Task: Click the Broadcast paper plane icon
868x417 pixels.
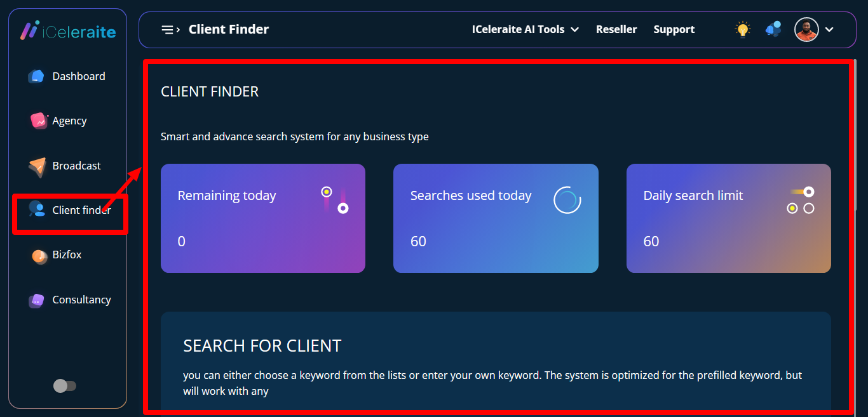Action: pyautogui.click(x=37, y=166)
